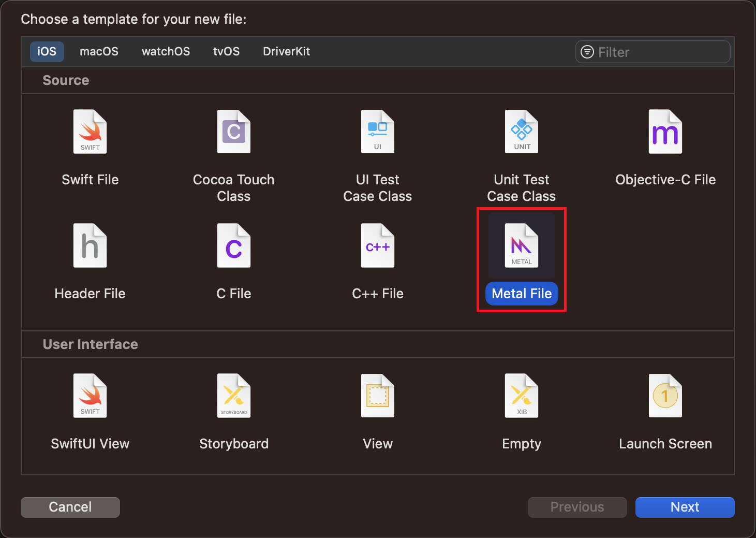Image resolution: width=756 pixels, height=538 pixels.
Task: Select the Header File template icon
Action: [90, 245]
